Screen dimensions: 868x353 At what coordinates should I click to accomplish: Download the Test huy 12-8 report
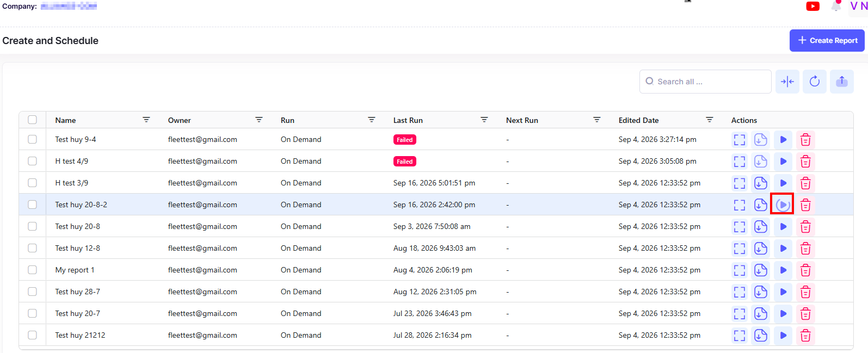pyautogui.click(x=761, y=249)
